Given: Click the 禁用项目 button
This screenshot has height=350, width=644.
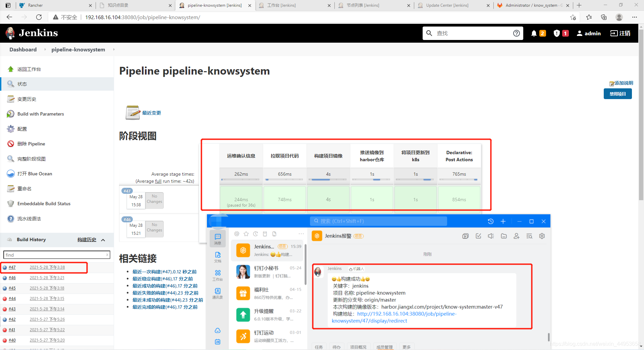Looking at the screenshot, I should point(618,94).
